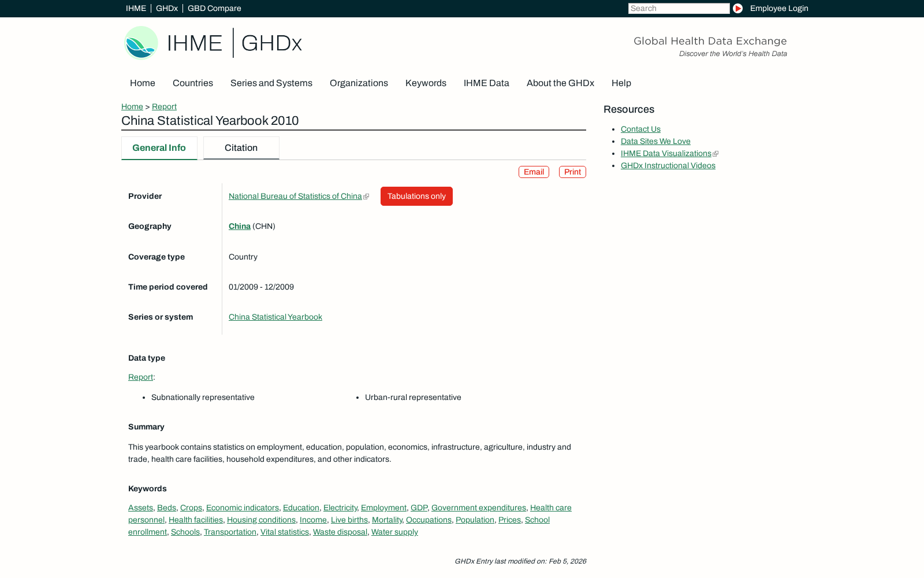Image resolution: width=924 pixels, height=578 pixels.
Task: Click the Population keyword link
Action: click(475, 520)
